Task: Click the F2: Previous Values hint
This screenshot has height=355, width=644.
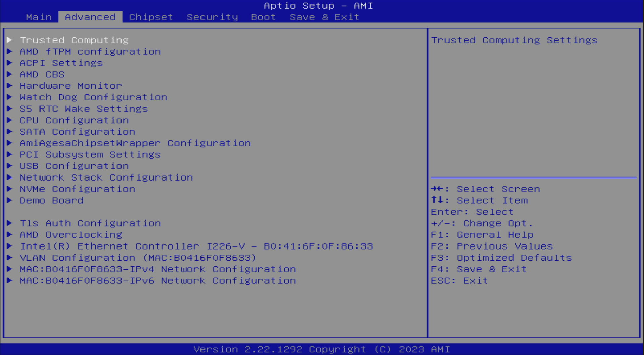Action: 492,246
